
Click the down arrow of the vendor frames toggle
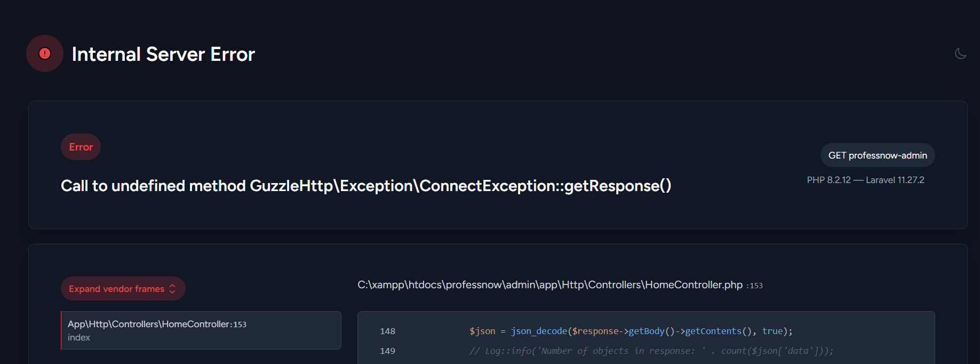click(172, 291)
